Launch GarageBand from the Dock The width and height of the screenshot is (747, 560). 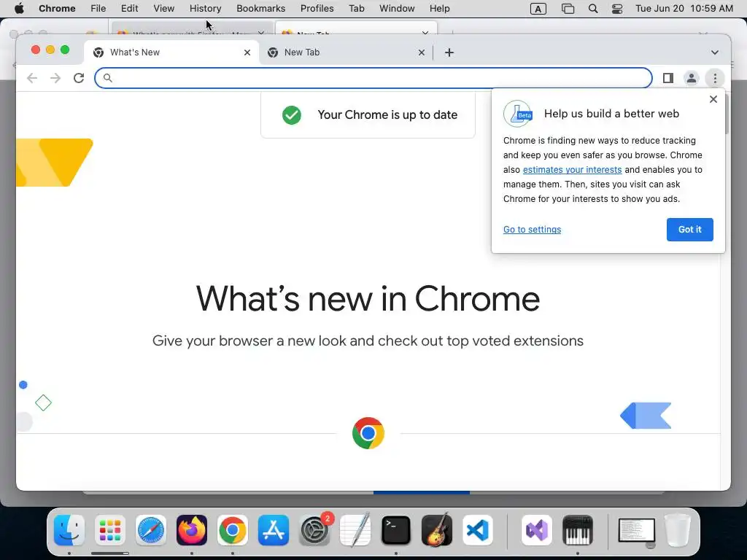(437, 530)
